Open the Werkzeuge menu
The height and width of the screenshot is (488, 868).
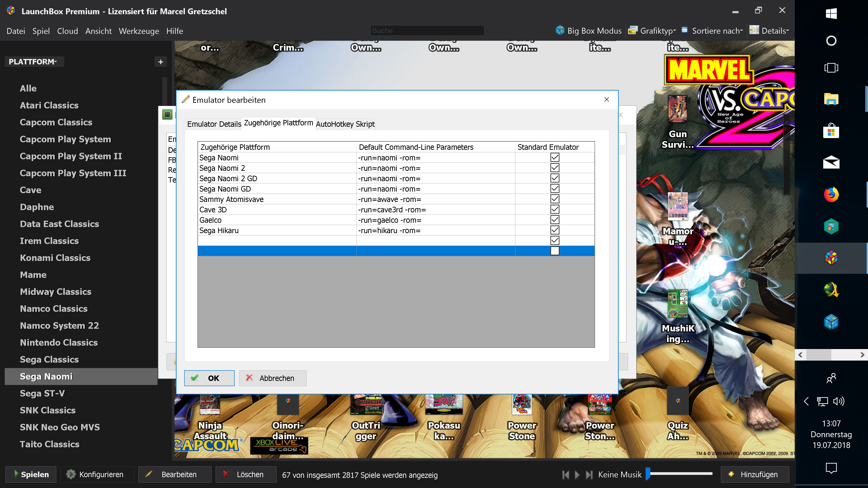(x=139, y=31)
